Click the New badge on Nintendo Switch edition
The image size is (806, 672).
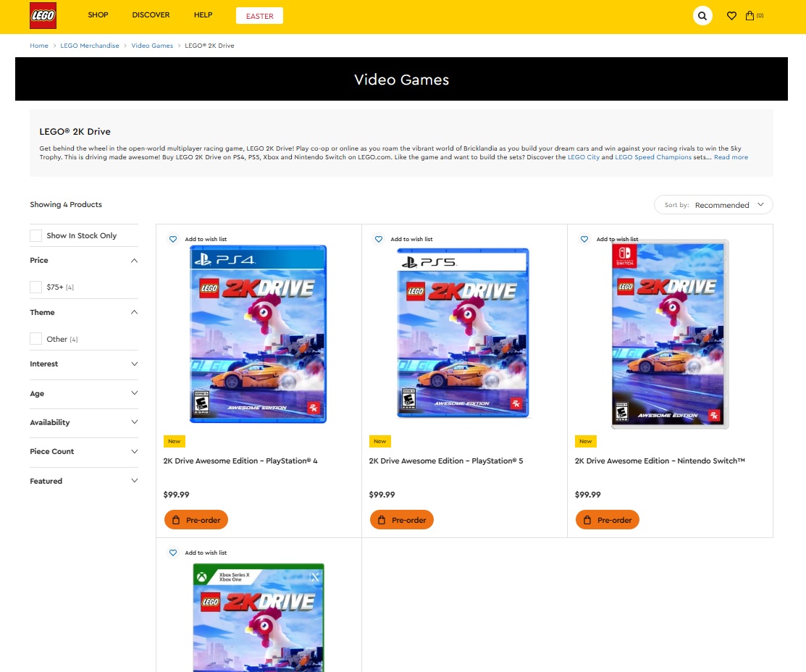click(x=585, y=441)
